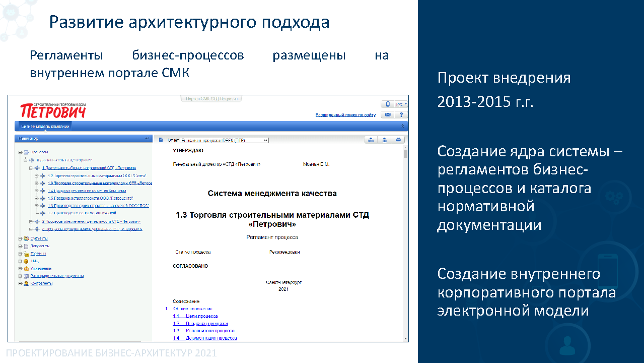Print the report with the printer icon

(x=398, y=140)
